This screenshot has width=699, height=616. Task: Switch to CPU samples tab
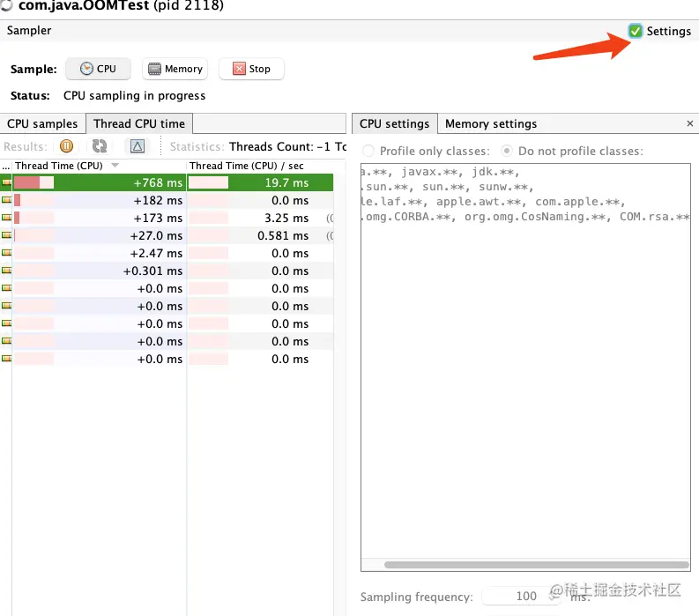(x=42, y=123)
